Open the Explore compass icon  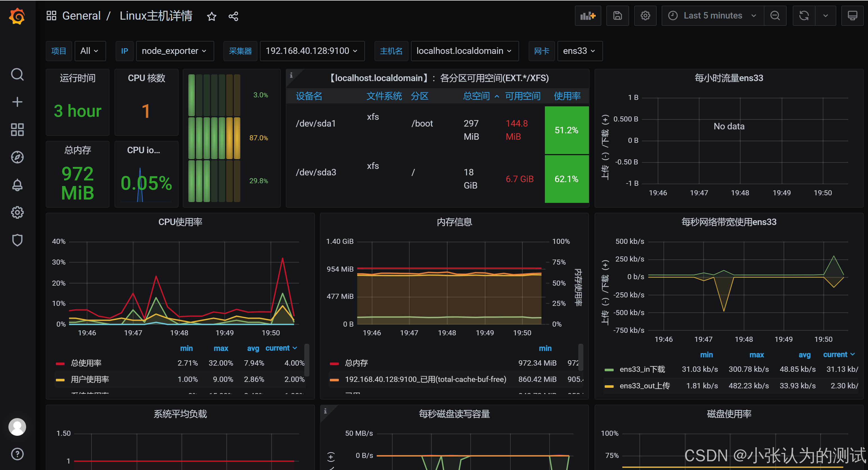pyautogui.click(x=17, y=157)
